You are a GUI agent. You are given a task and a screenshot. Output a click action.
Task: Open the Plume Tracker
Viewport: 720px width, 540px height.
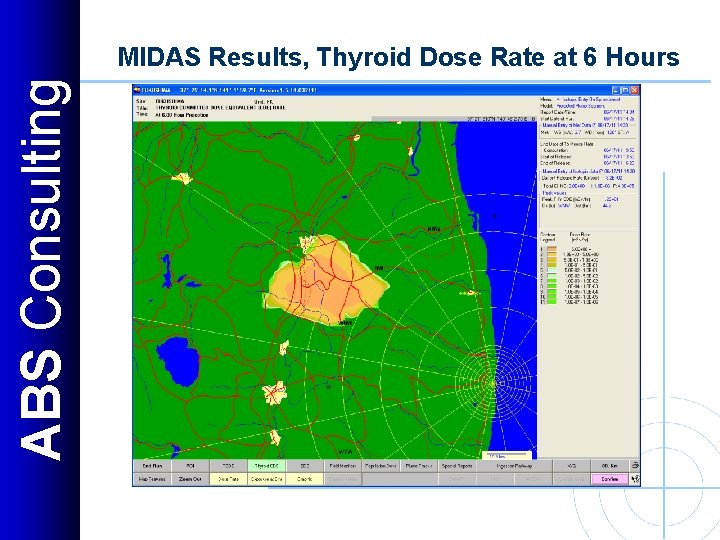(419, 466)
